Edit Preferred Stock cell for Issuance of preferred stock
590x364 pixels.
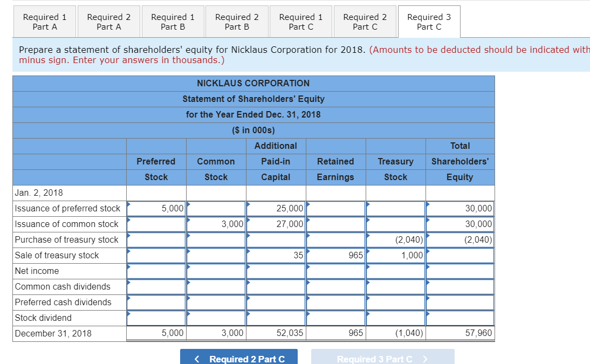point(156,209)
